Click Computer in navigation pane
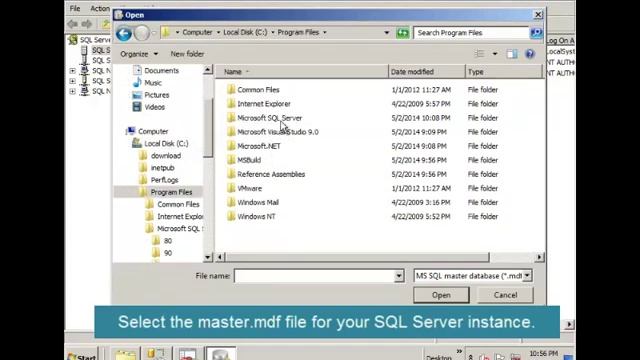This screenshot has height=360, width=640. tap(153, 131)
